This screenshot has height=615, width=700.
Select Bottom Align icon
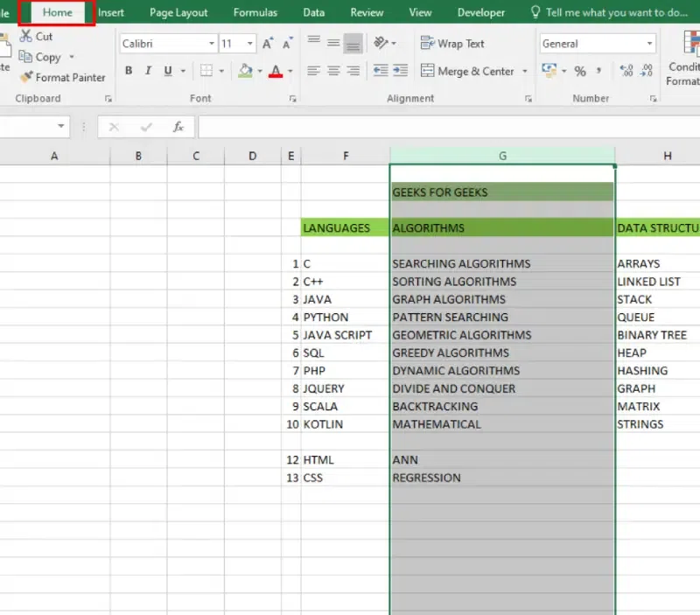click(353, 43)
